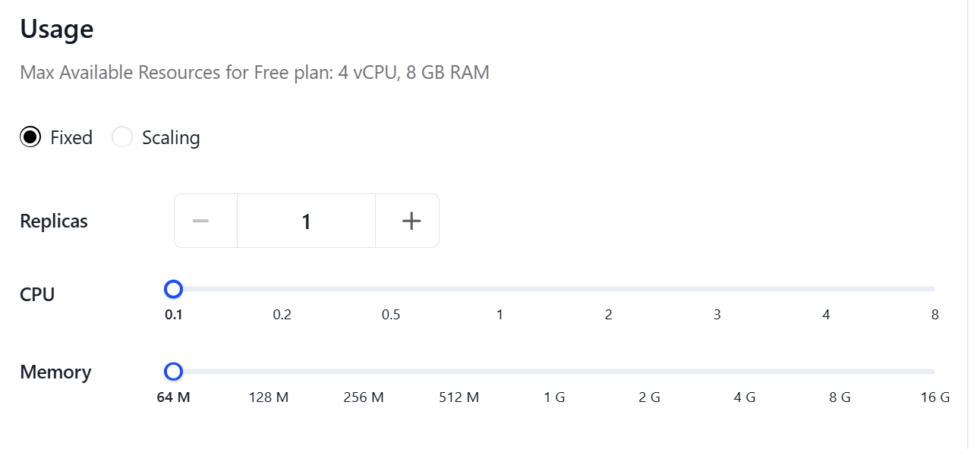Set CPU slider to 2 cores

(609, 289)
